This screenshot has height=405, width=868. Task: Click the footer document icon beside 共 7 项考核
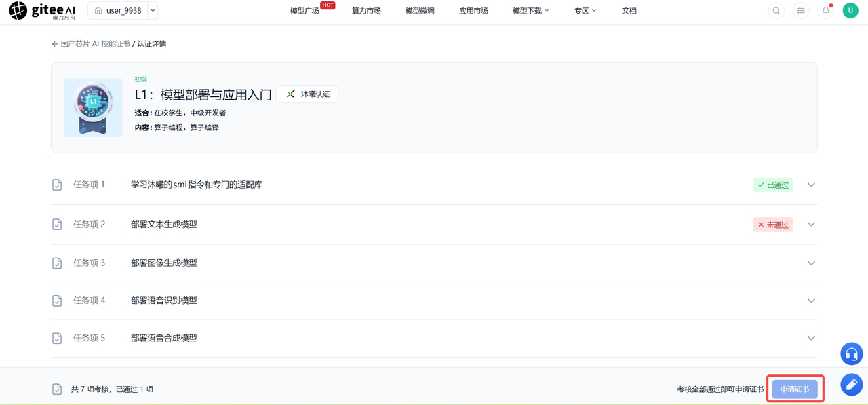[x=57, y=389]
